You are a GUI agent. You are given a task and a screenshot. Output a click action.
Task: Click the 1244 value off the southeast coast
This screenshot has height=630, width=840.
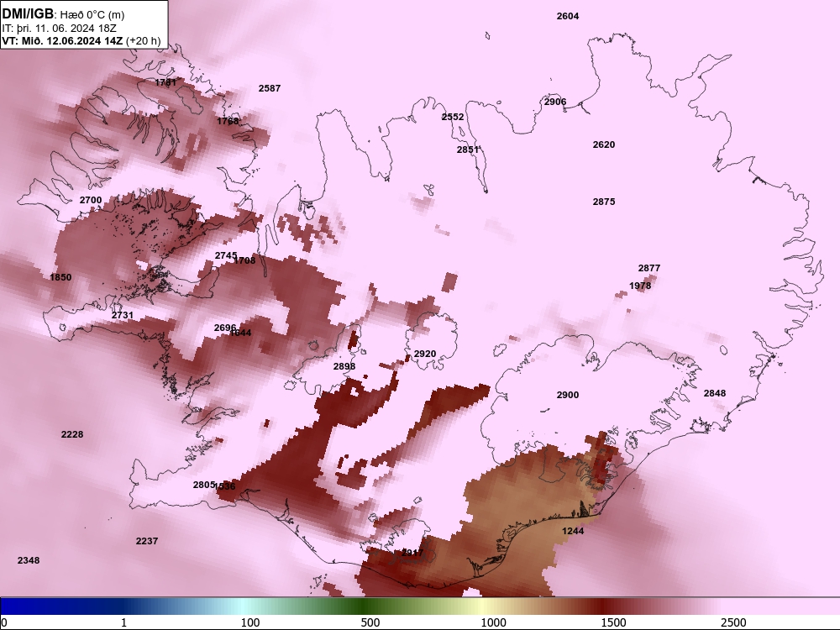pyautogui.click(x=573, y=531)
